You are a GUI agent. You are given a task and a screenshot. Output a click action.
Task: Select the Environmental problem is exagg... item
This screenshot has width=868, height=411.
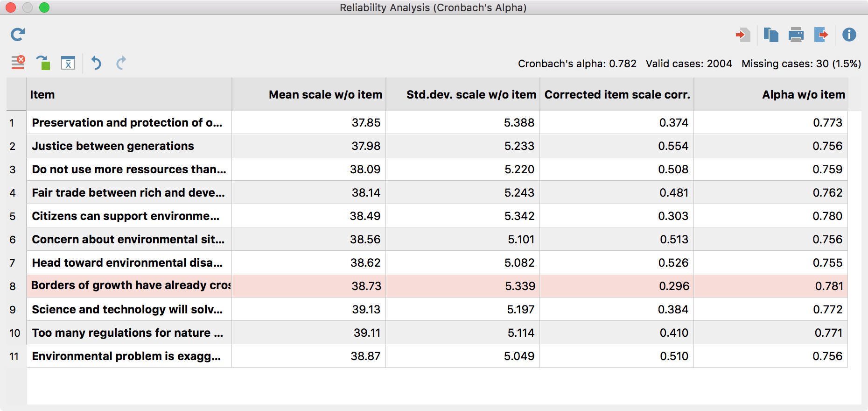coord(126,356)
